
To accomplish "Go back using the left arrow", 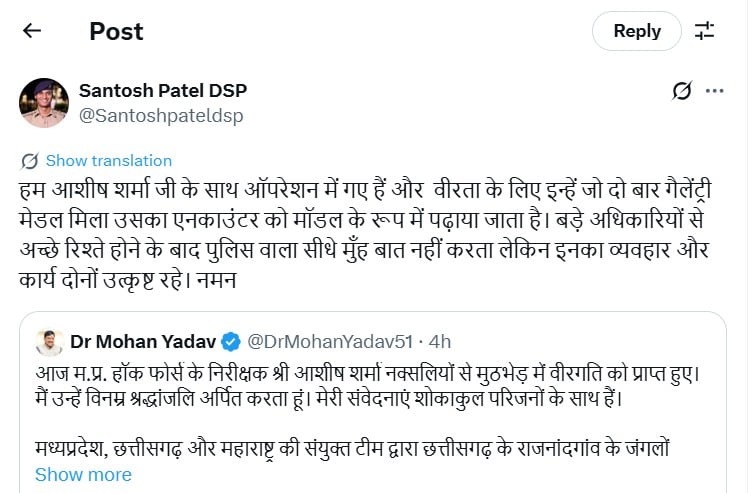I will coord(31,31).
